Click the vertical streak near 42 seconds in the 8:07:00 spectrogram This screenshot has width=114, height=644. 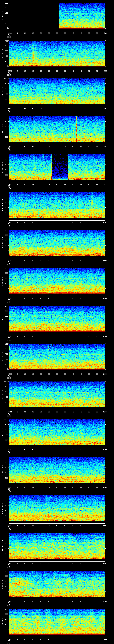[76, 129]
